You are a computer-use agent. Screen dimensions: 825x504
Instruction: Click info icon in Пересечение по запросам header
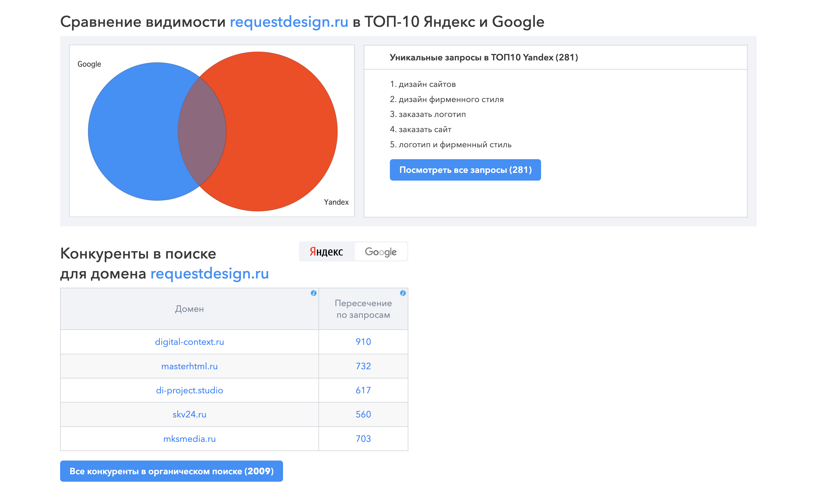point(403,293)
